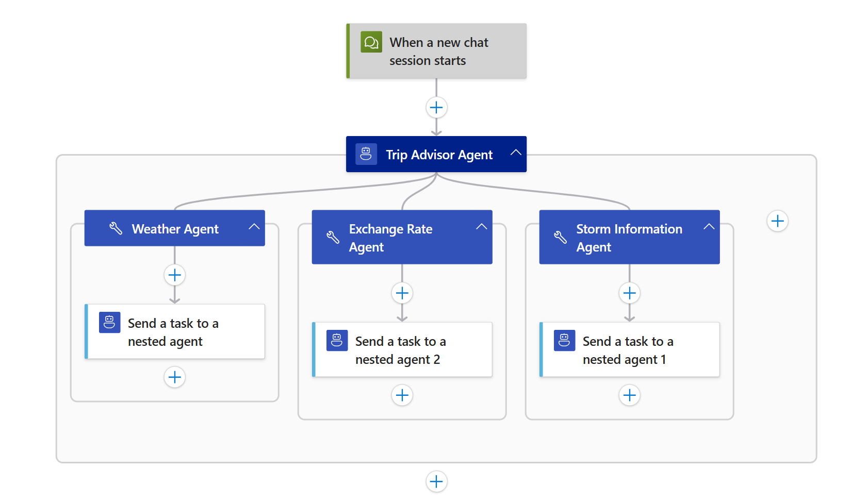Collapse the Weather Agent branch
The width and height of the screenshot is (868, 502).
point(254,226)
